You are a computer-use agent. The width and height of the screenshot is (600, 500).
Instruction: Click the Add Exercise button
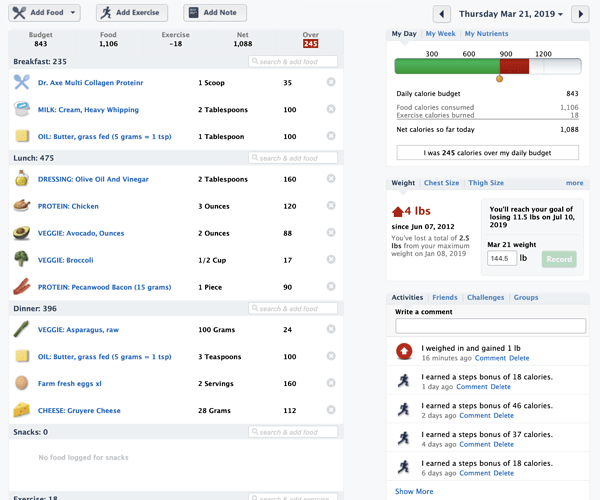pos(132,13)
